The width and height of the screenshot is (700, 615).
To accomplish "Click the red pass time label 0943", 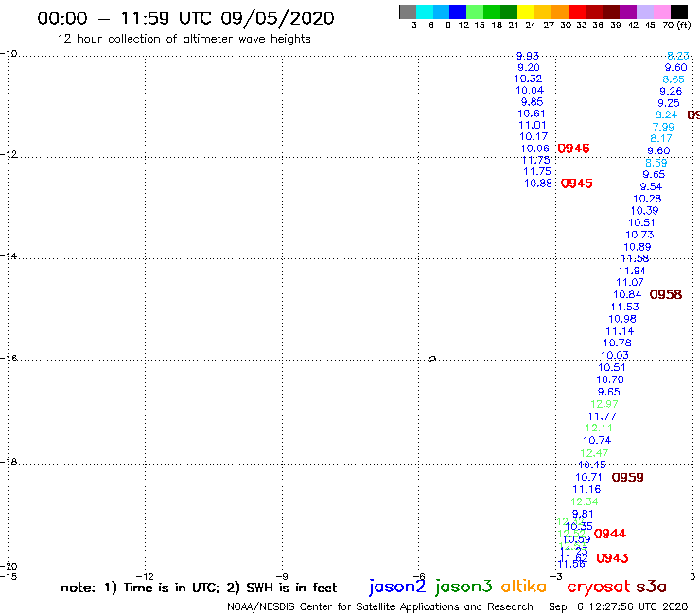I will (x=613, y=558).
